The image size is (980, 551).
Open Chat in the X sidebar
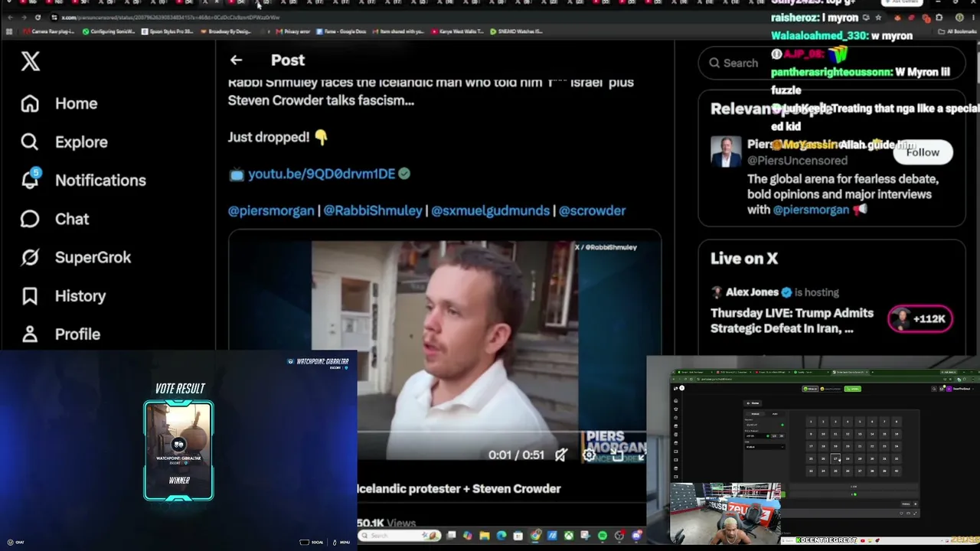coord(54,219)
